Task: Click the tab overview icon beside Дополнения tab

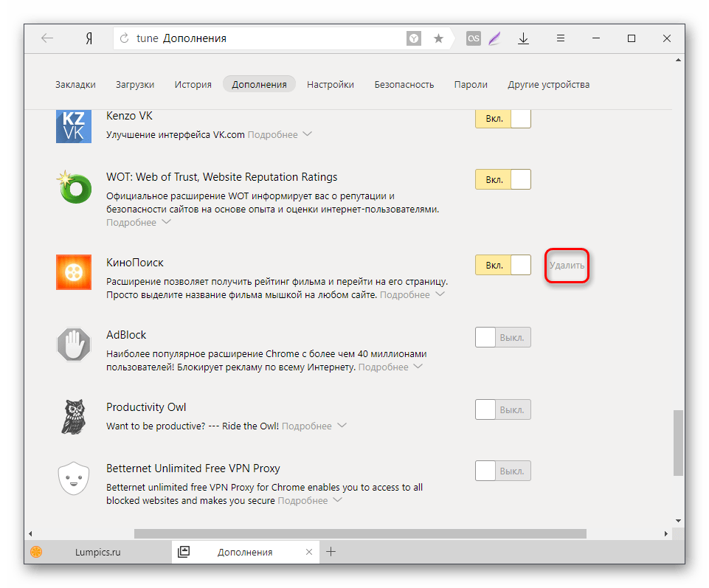Action: [184, 552]
